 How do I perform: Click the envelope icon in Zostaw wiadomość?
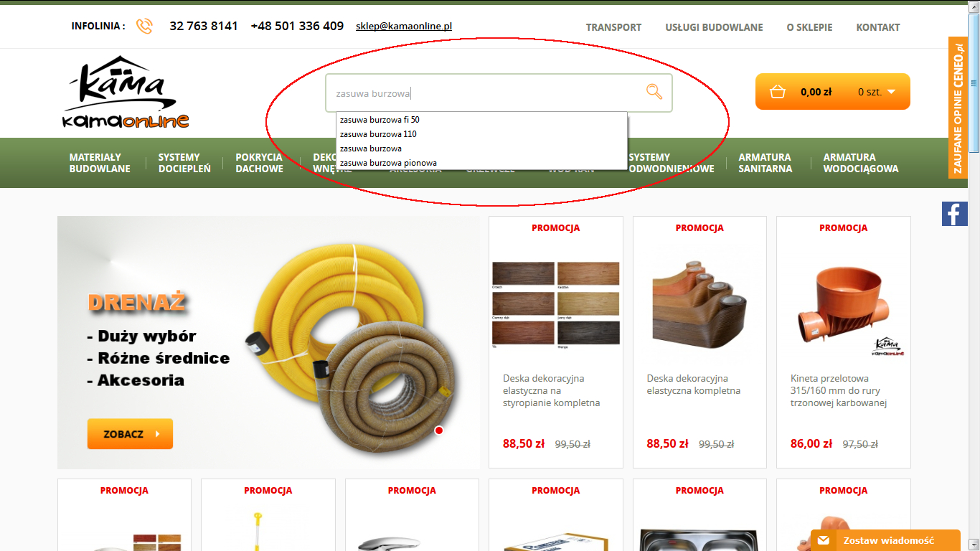coord(824,540)
